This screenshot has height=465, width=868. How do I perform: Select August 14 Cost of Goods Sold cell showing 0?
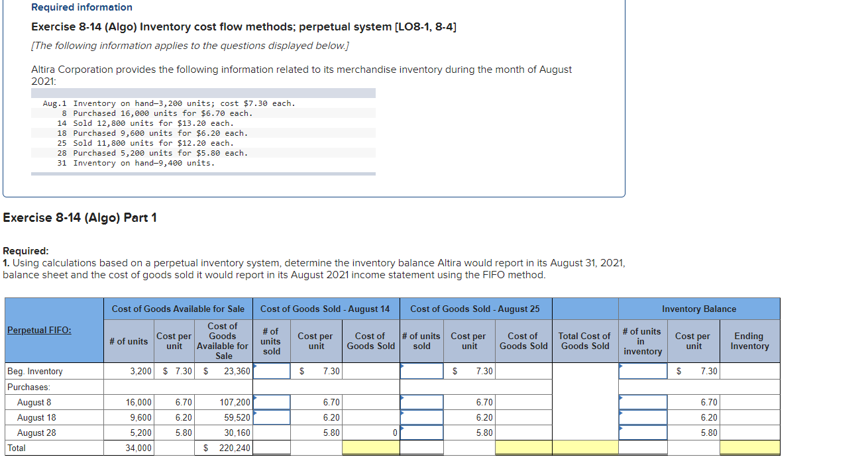click(x=371, y=433)
